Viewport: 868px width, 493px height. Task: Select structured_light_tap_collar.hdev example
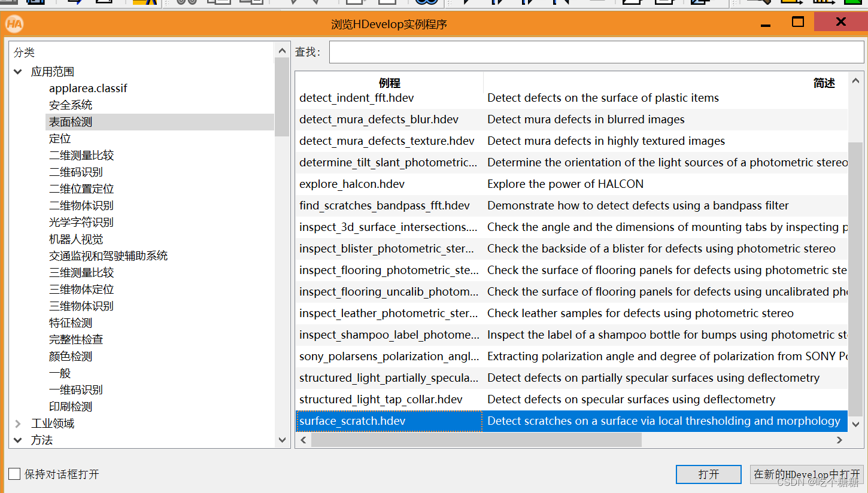click(381, 400)
